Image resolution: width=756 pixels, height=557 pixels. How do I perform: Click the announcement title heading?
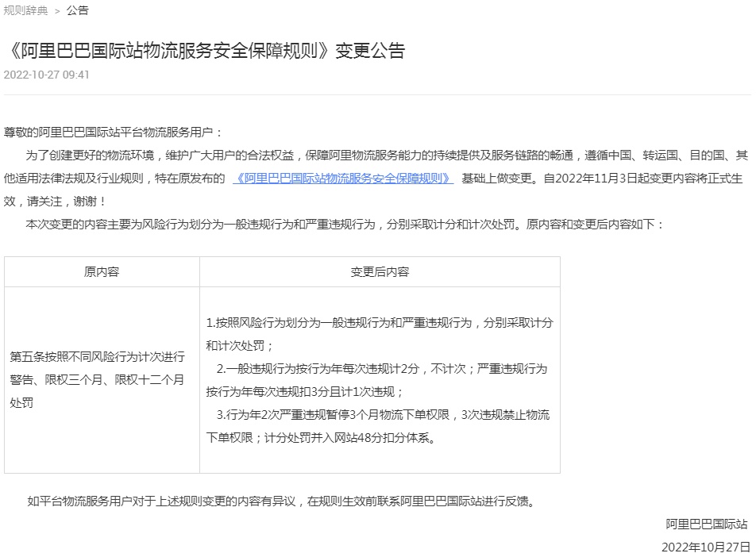[205, 51]
